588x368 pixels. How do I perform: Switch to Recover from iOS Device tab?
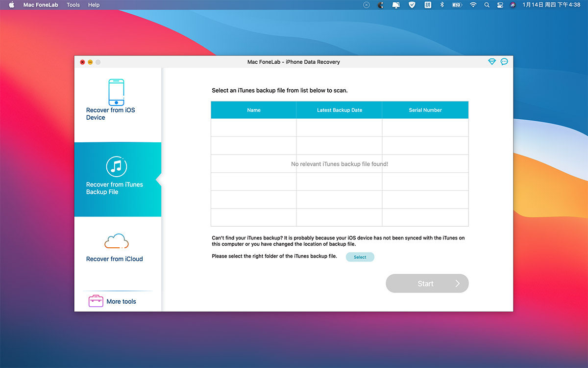(x=118, y=105)
